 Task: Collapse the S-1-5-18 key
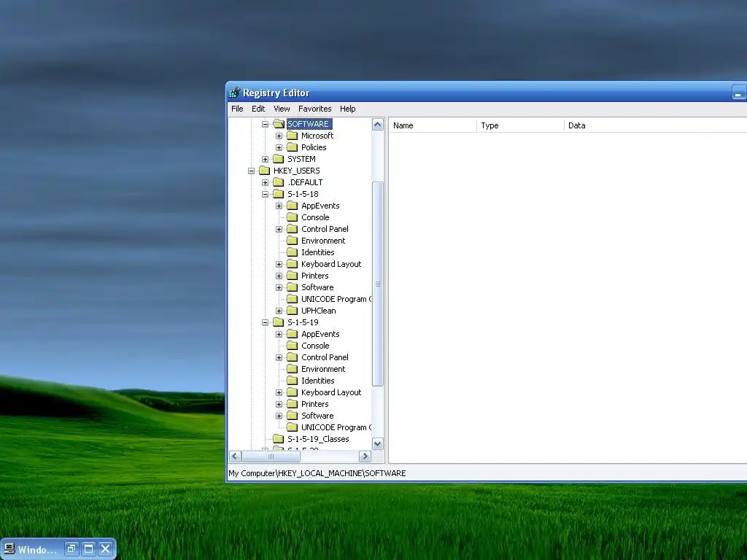[266, 194]
